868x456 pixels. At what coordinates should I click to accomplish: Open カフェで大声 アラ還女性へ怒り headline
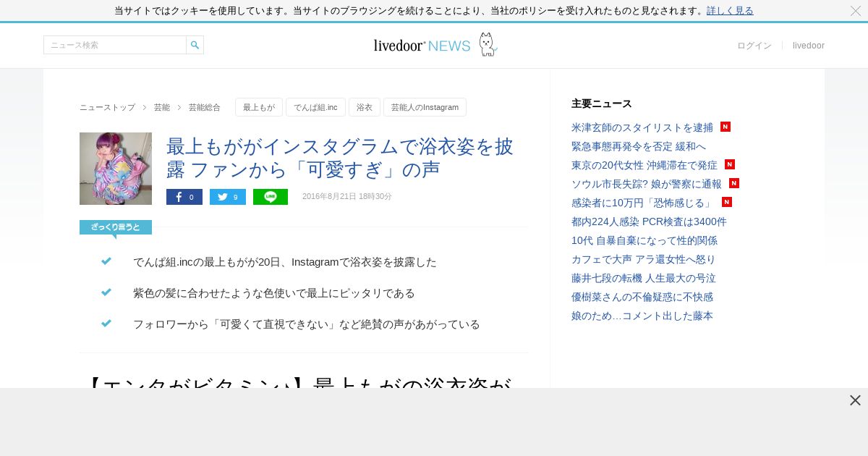pyautogui.click(x=643, y=259)
